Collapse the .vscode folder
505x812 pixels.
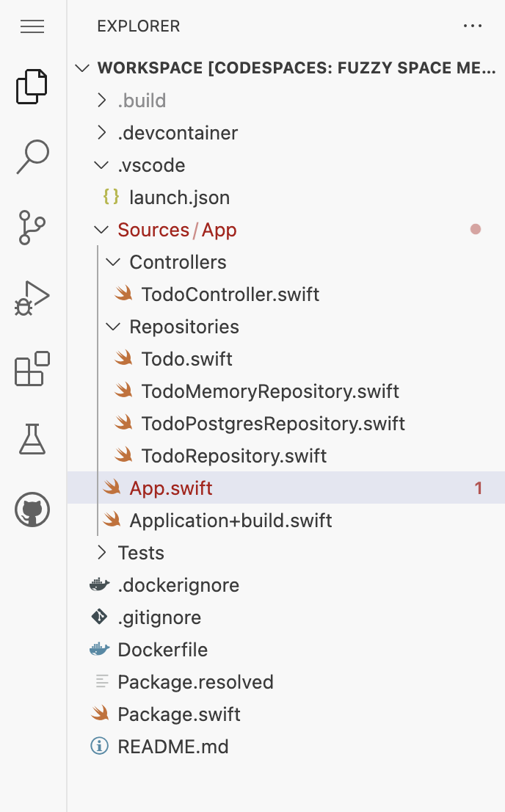tap(102, 165)
